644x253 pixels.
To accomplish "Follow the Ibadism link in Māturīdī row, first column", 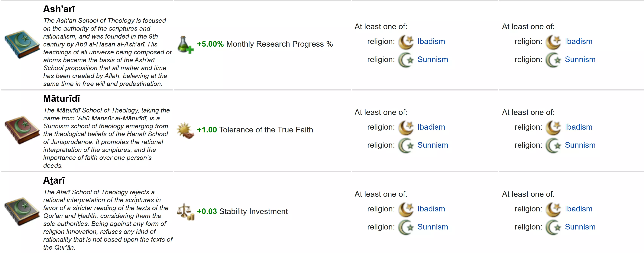I will point(431,127).
